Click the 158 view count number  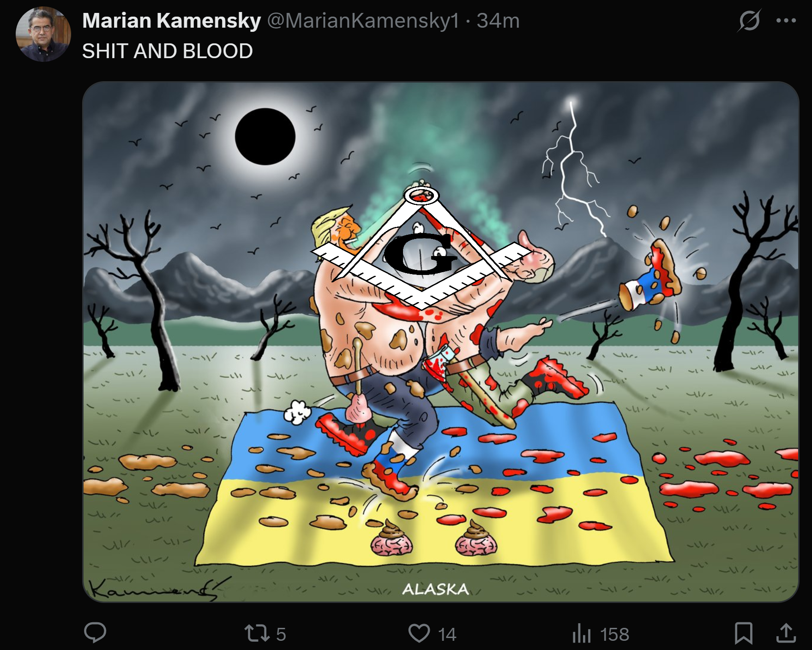(x=614, y=634)
